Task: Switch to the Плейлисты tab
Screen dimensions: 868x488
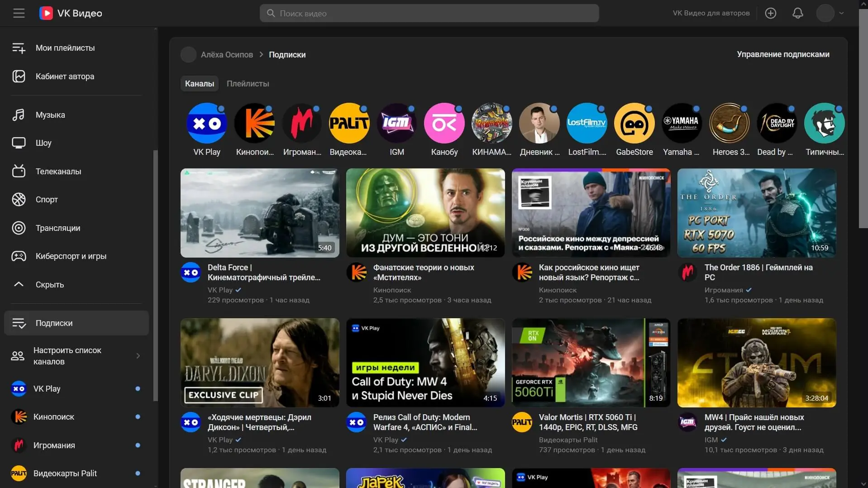Action: [248, 84]
